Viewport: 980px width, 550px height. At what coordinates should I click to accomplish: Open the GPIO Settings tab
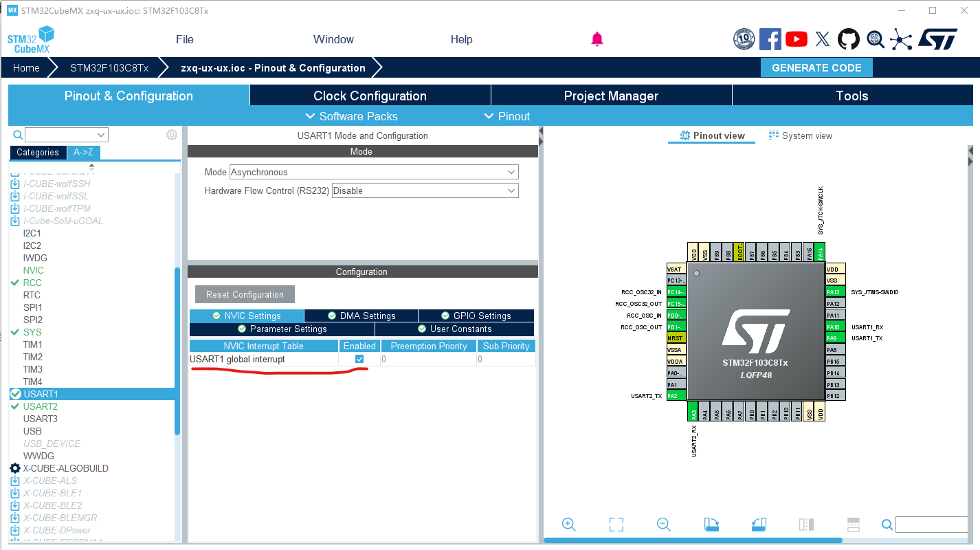point(476,316)
